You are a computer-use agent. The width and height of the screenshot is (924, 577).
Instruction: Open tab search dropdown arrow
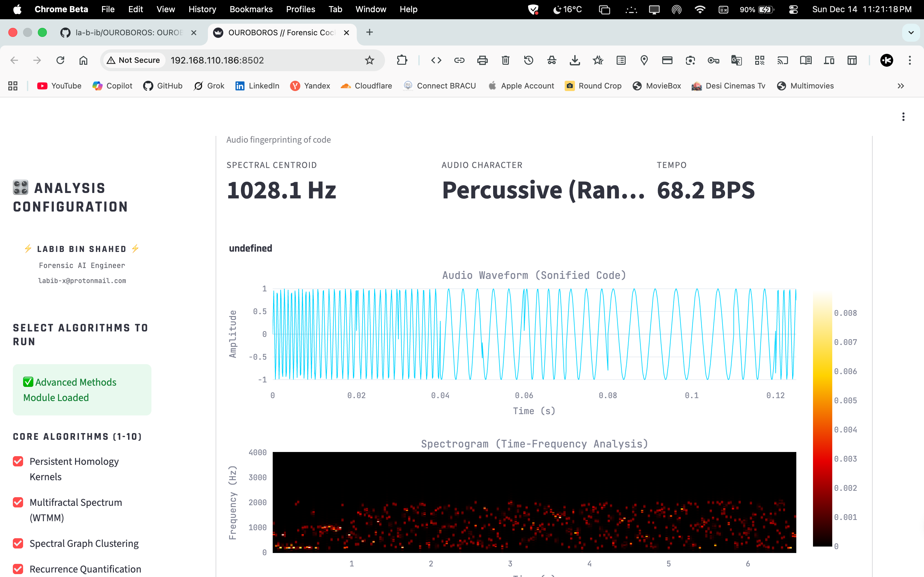pos(911,32)
